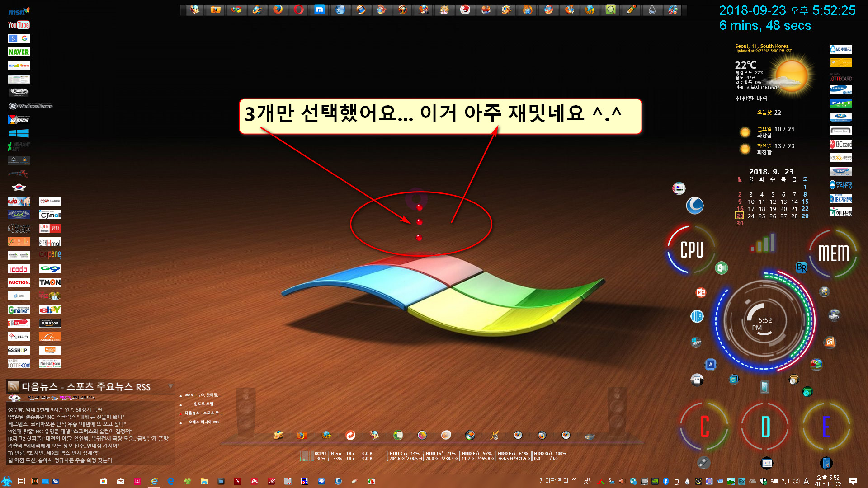
Task: Open the Alibaba.com shortcut logo
Action: click(50, 337)
